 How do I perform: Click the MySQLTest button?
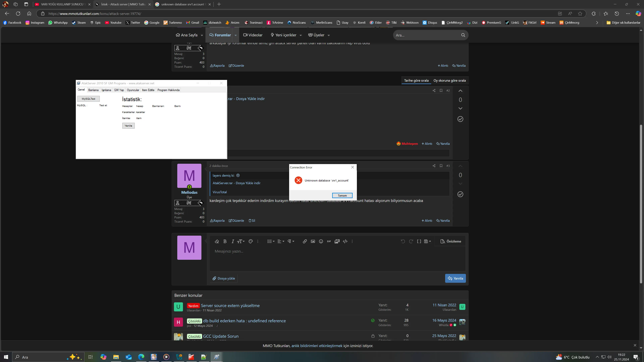(x=88, y=99)
